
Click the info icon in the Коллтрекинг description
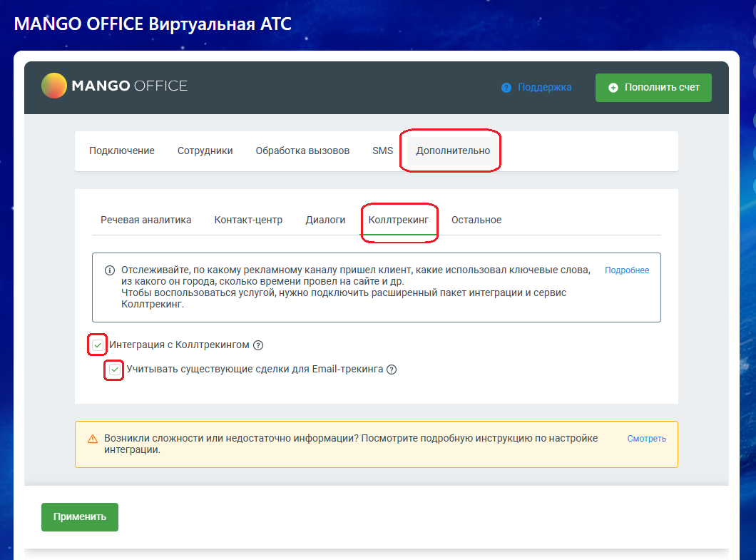pos(110,270)
